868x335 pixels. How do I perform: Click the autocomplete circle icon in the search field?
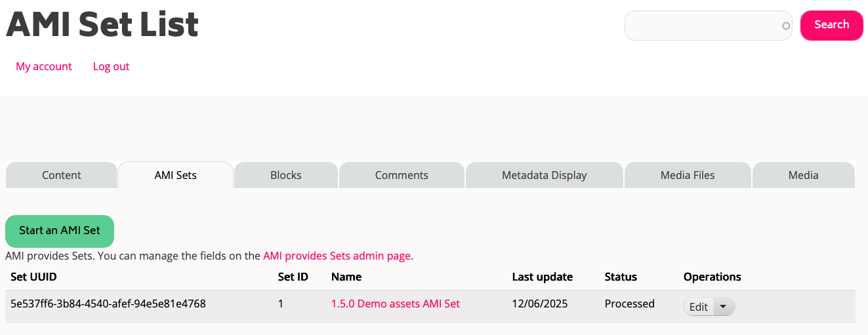[786, 26]
